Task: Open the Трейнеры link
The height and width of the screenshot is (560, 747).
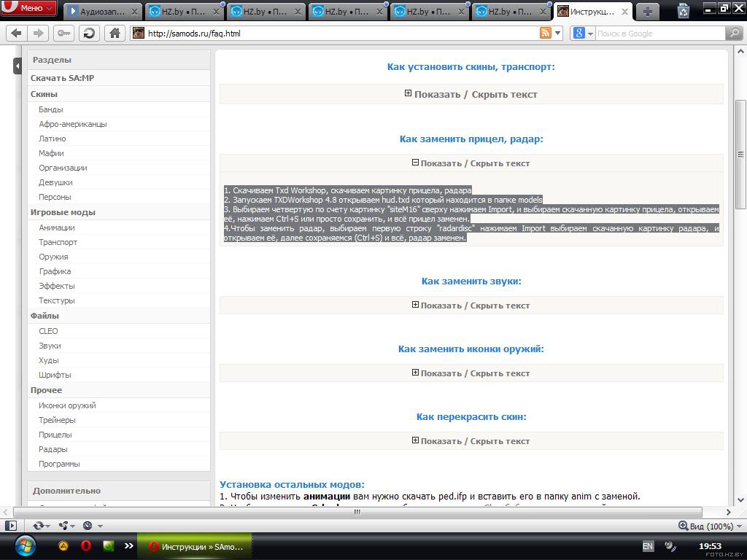Action: (57, 420)
